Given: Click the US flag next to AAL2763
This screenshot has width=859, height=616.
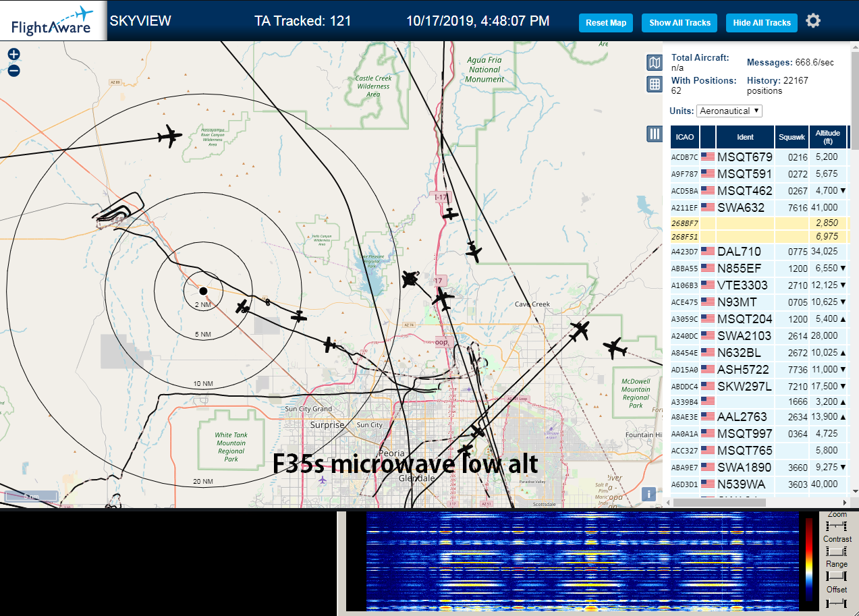Looking at the screenshot, I should pyautogui.click(x=708, y=416).
